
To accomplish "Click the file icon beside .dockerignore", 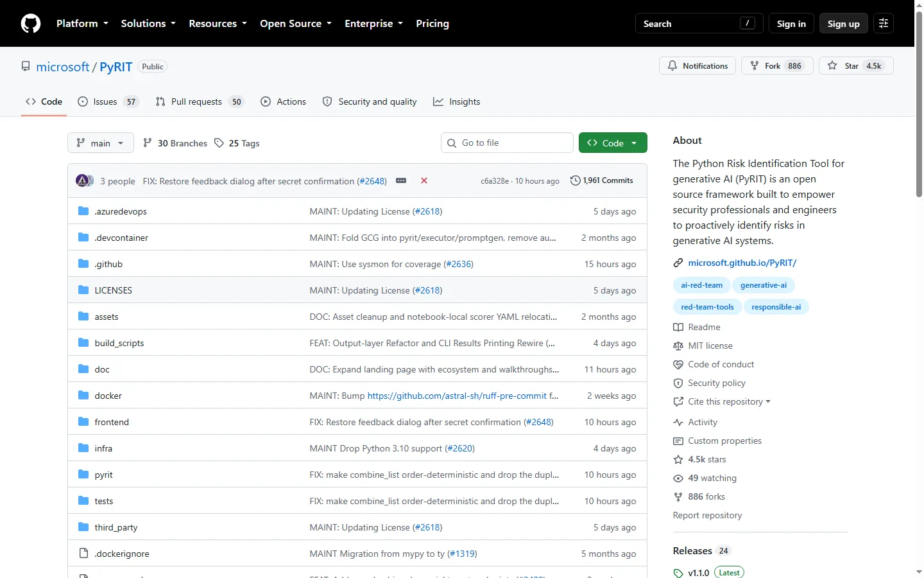I will tap(83, 554).
